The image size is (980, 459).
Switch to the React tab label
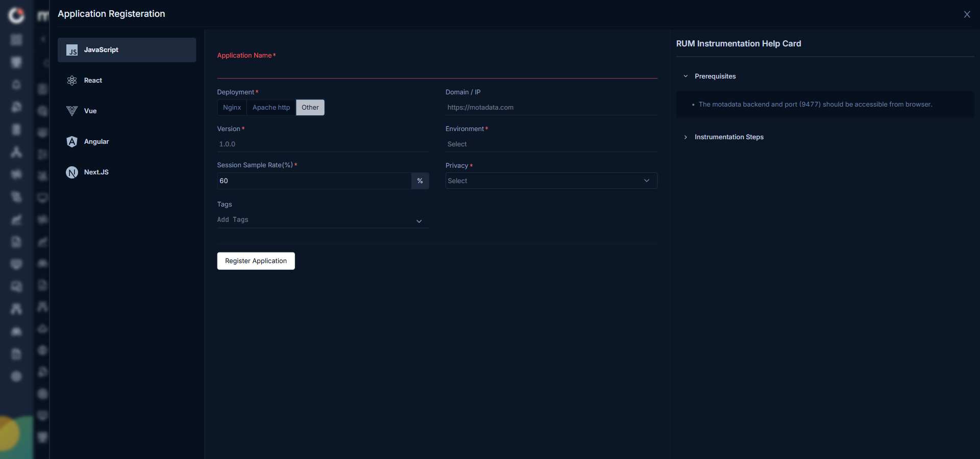(x=93, y=81)
